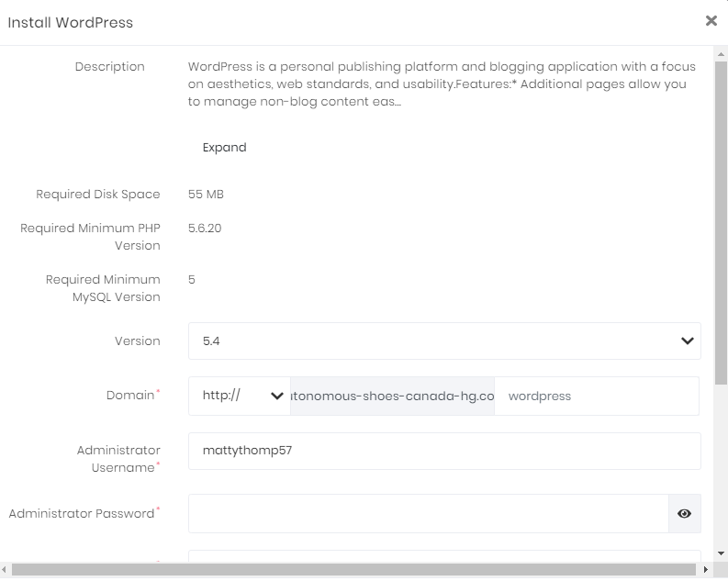
Task: Click the Administrator Password field
Action: [x=429, y=513]
